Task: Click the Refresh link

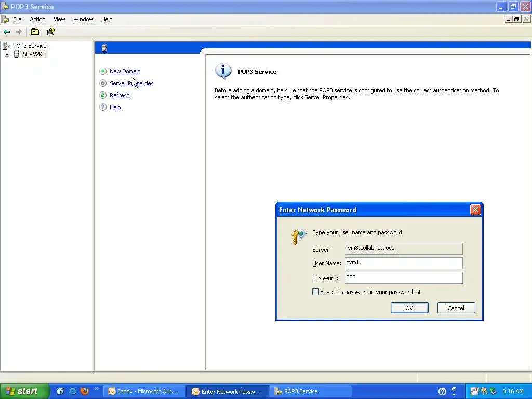Action: (119, 95)
